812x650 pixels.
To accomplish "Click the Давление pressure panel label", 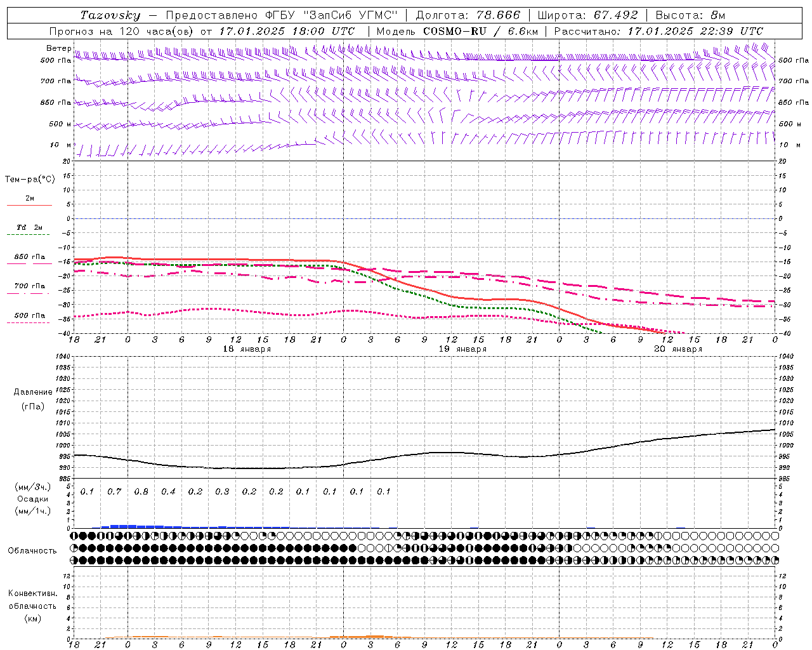I will point(33,392).
